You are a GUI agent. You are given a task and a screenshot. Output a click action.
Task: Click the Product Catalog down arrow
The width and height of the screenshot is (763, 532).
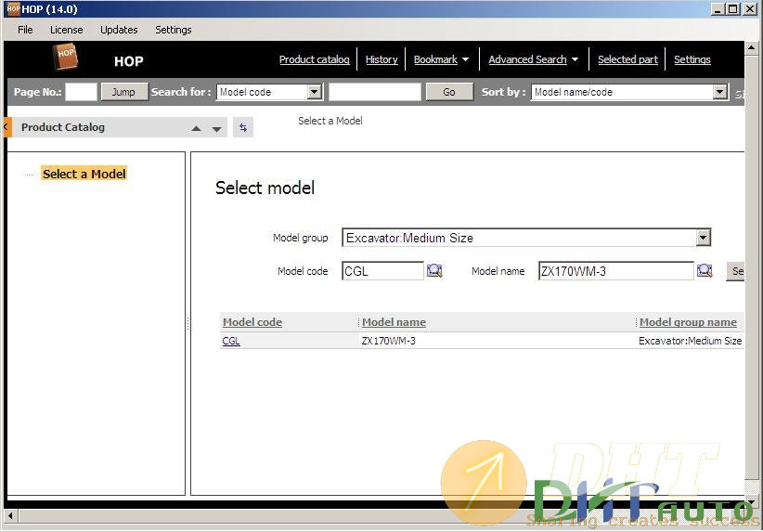point(216,129)
